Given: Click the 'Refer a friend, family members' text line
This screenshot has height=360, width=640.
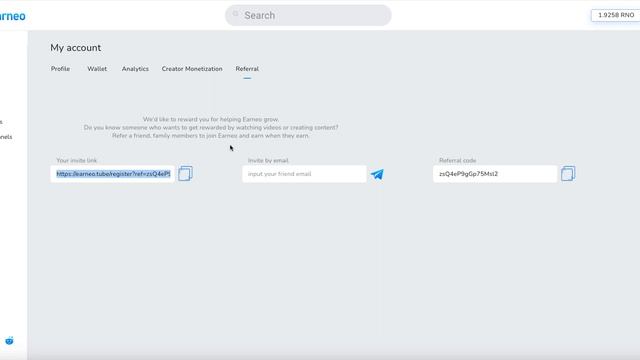Looking at the screenshot, I should [x=211, y=136].
